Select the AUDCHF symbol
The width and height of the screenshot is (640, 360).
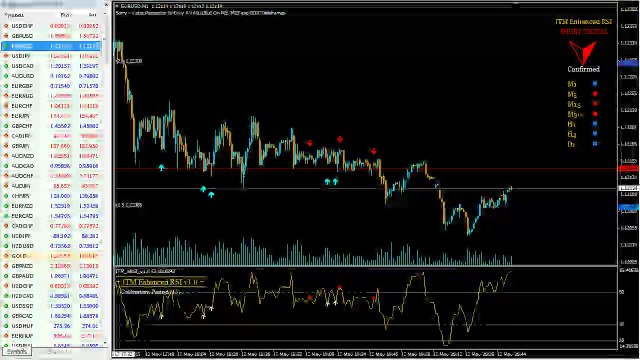pos(22,176)
